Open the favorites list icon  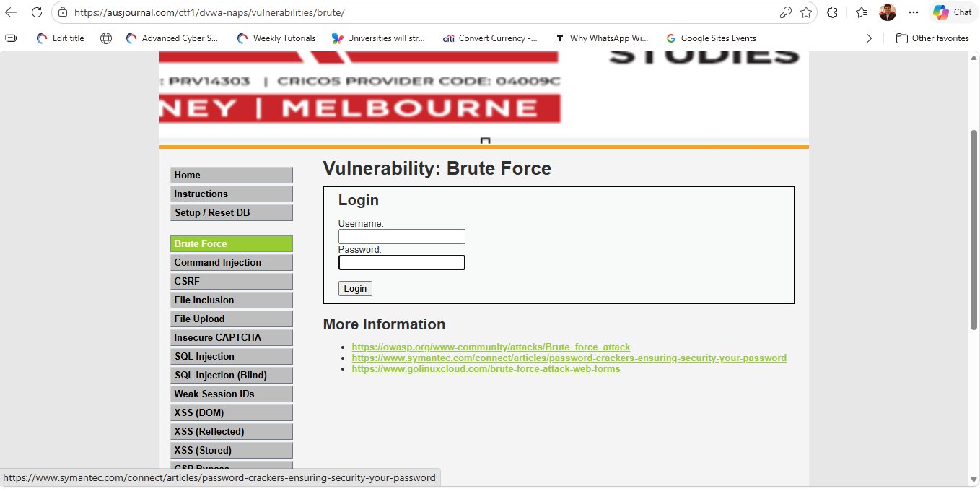pos(862,12)
